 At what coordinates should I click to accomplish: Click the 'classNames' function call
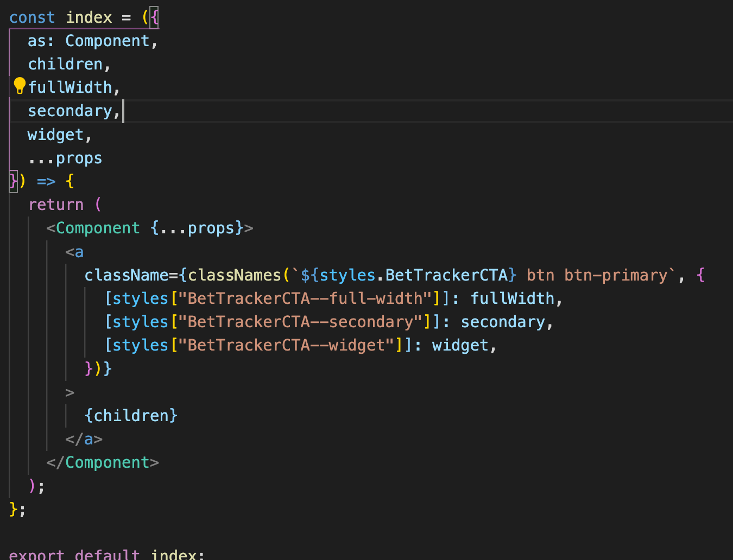(x=235, y=275)
